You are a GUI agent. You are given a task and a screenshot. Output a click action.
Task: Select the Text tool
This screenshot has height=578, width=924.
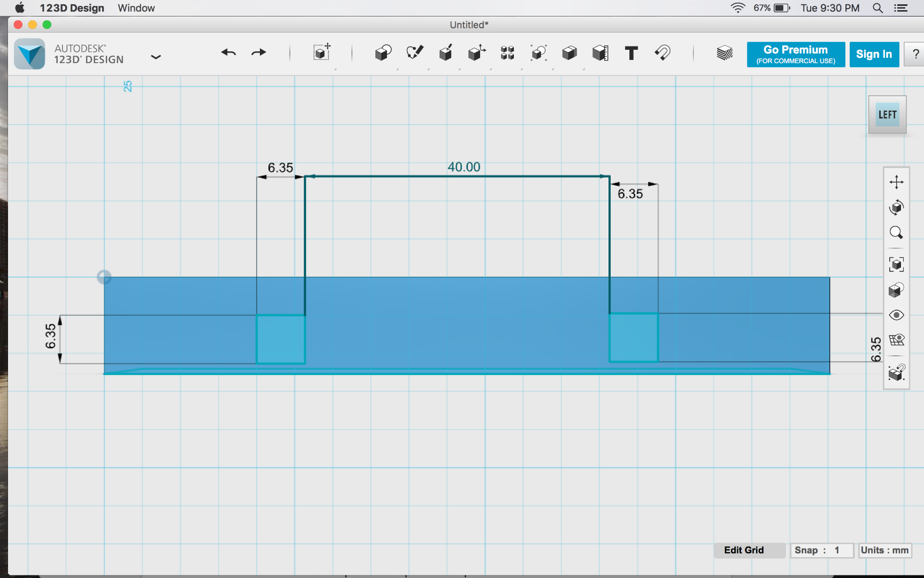click(632, 53)
